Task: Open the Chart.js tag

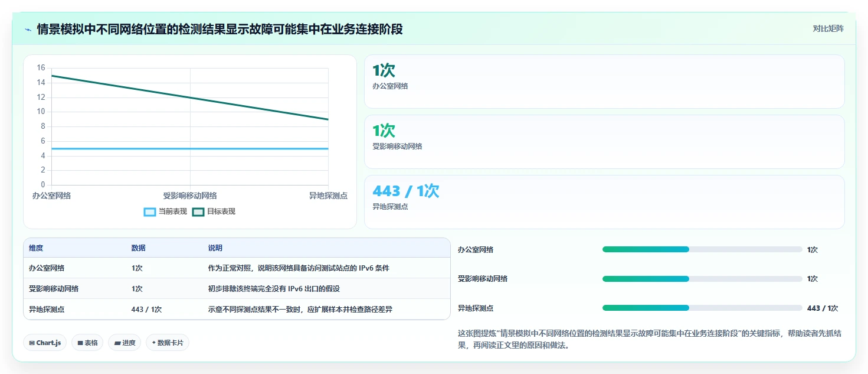Action: pos(45,343)
